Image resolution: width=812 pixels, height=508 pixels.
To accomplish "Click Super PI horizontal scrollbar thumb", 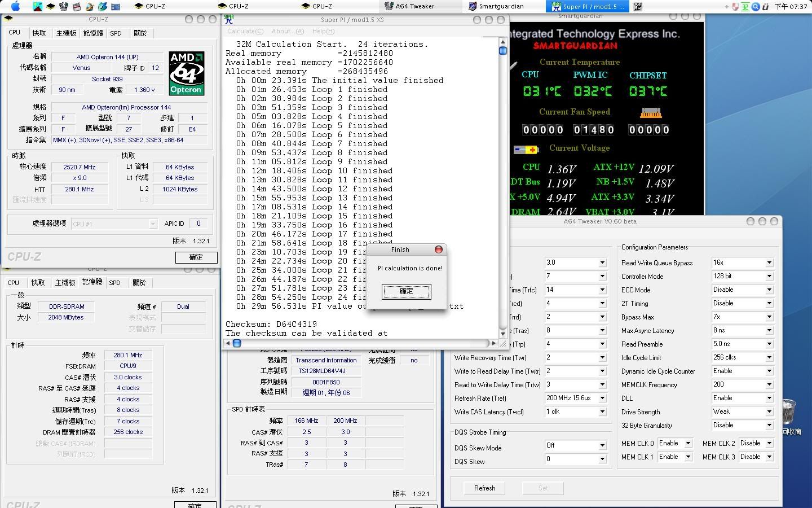I will tap(237, 343).
